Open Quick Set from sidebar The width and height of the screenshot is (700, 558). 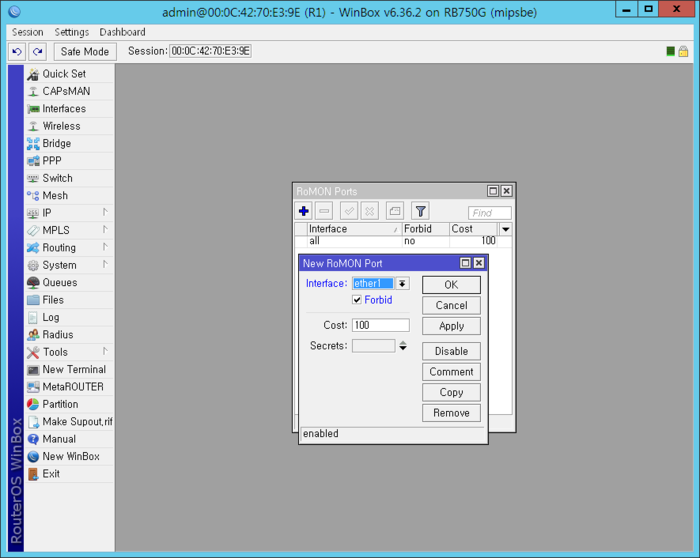[69, 74]
